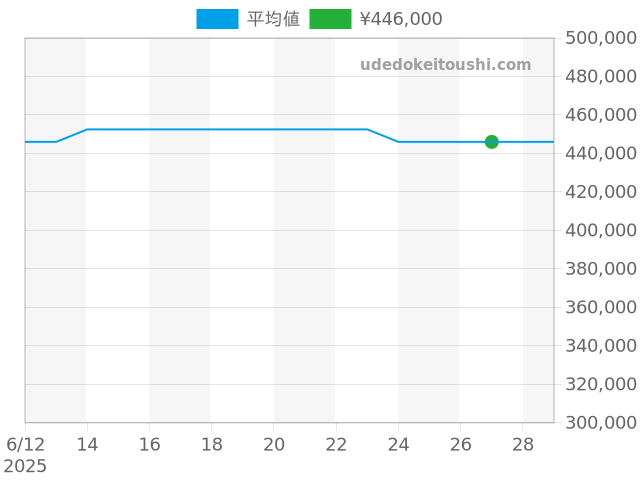The image size is (640, 480).
Task: Click the 360,000 y-axis label
Action: coord(601,307)
